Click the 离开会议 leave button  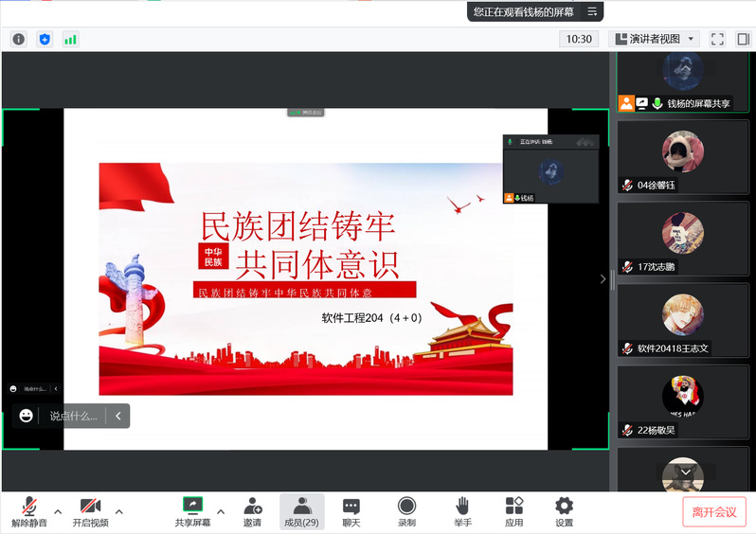[713, 511]
